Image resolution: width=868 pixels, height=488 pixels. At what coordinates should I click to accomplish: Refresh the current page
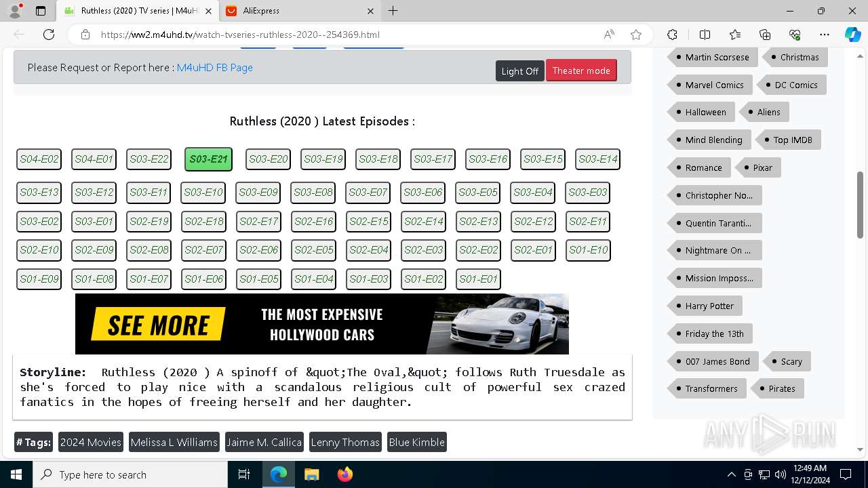tap(49, 35)
